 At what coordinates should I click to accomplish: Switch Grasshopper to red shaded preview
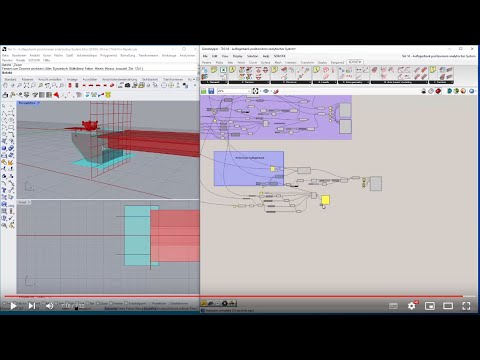click(x=438, y=91)
